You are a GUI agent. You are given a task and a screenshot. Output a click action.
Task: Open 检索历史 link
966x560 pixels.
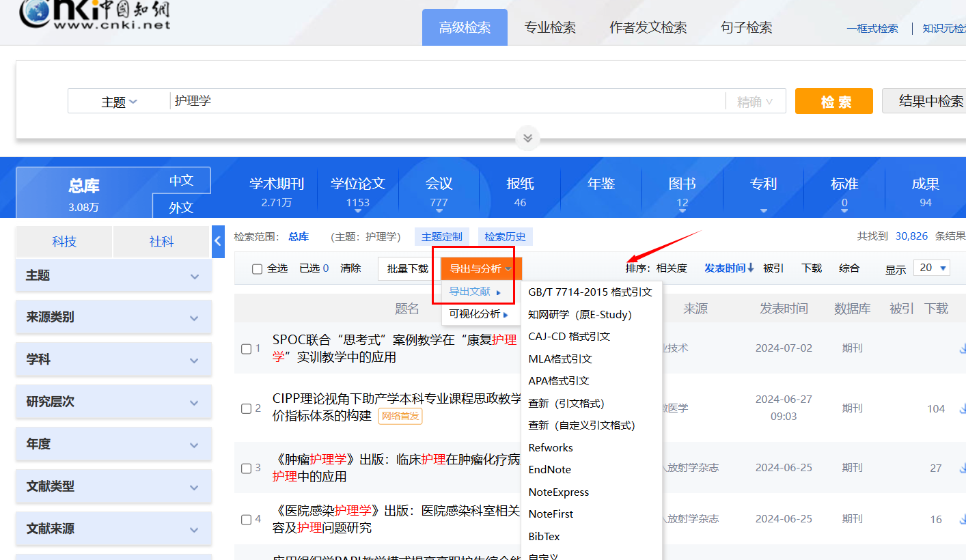505,237
